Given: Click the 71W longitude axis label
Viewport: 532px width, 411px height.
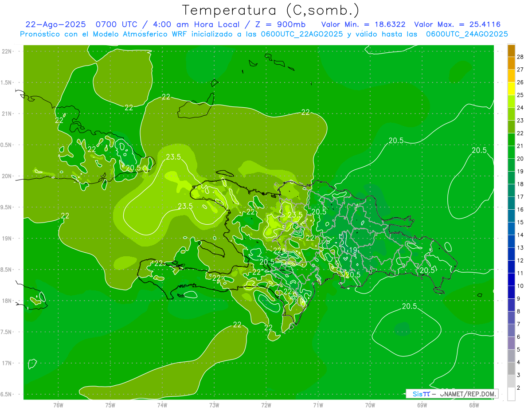Looking at the screenshot, I should (x=318, y=405).
